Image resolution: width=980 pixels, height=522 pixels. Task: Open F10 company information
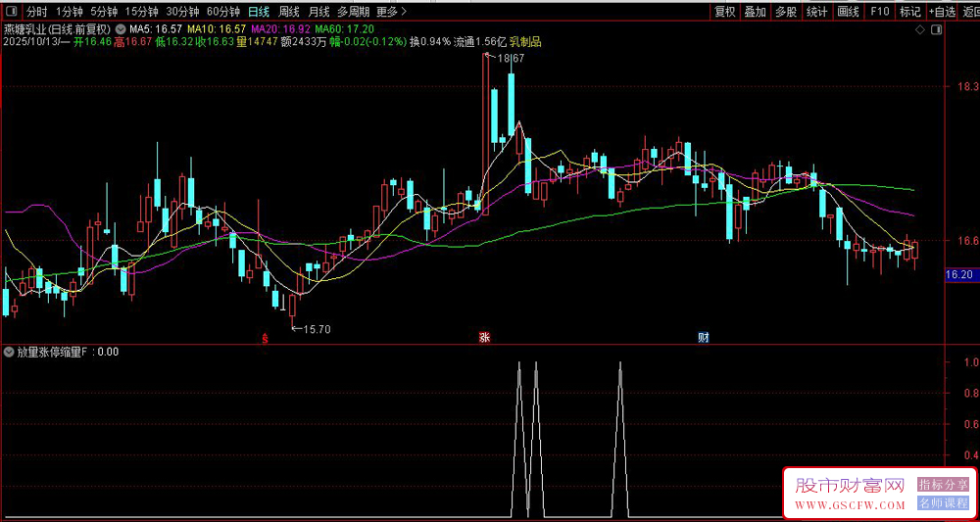880,12
